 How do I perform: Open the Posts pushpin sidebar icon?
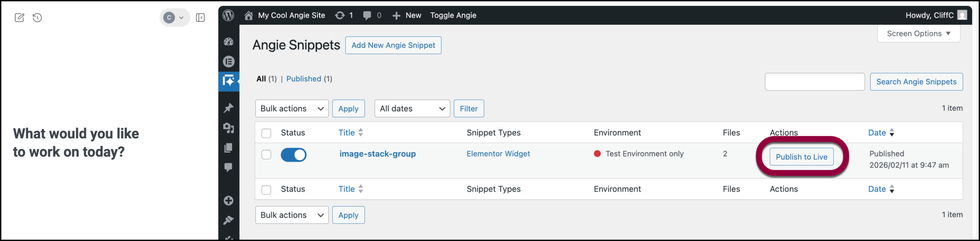[x=229, y=108]
